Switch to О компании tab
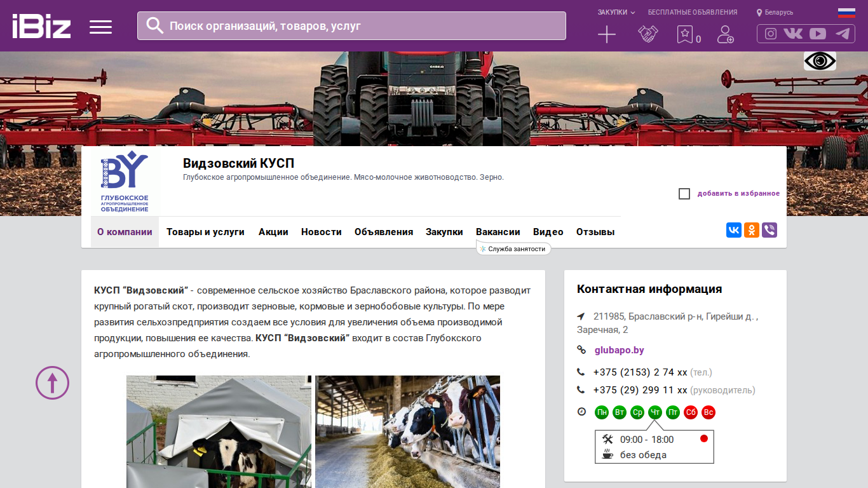The height and width of the screenshot is (488, 868). [x=125, y=232]
